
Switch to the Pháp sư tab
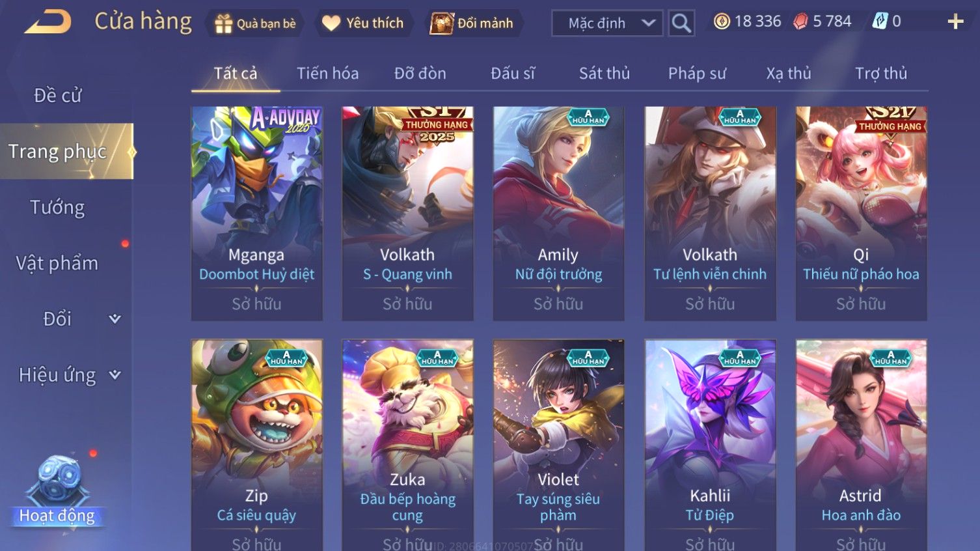[697, 74]
